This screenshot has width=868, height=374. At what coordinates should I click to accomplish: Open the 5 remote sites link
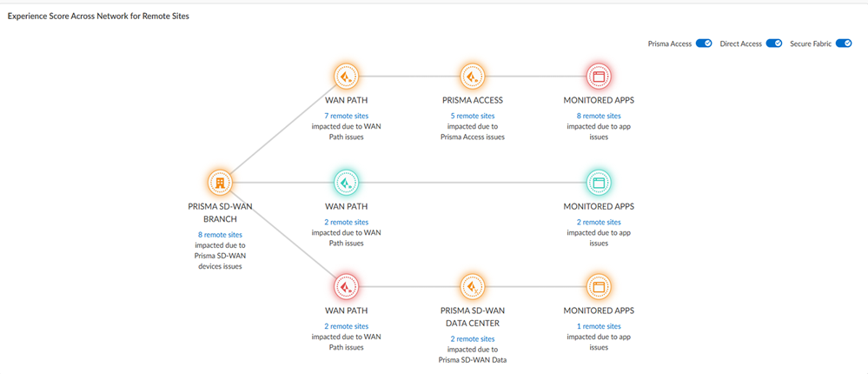click(474, 116)
